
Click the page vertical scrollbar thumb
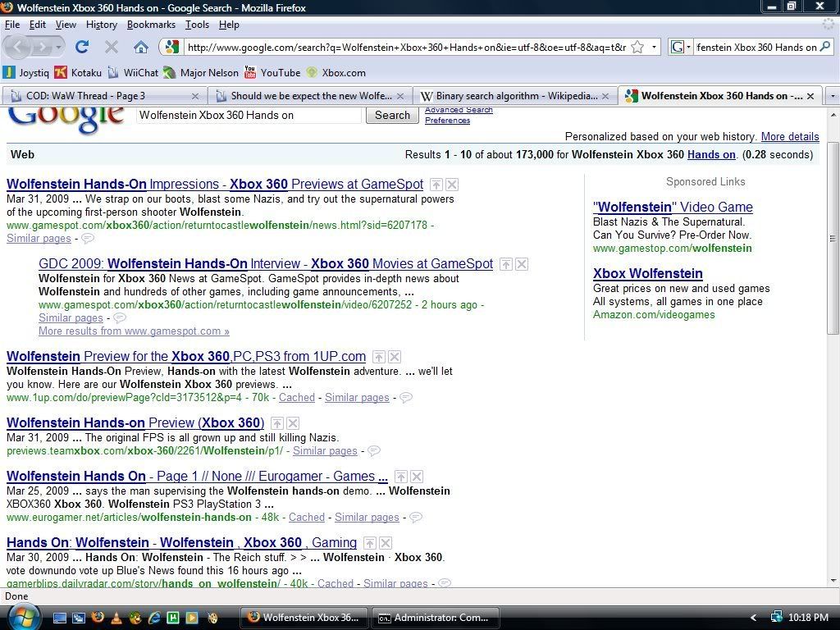pos(833,239)
